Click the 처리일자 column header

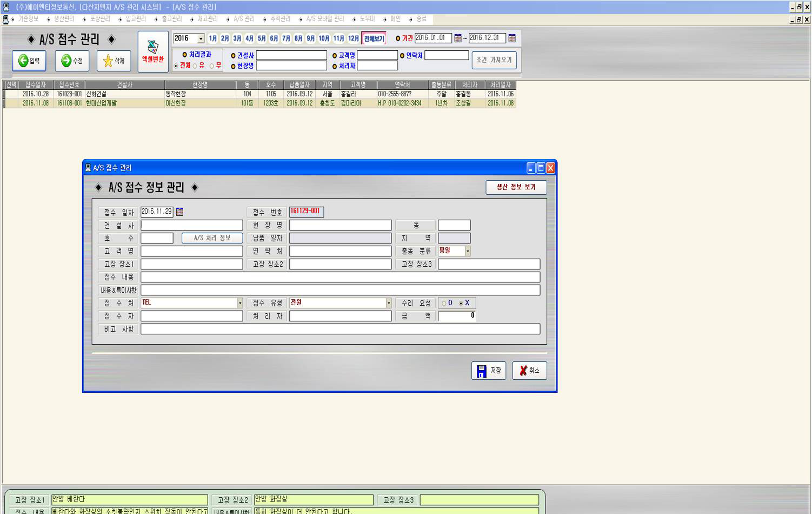[501, 85]
